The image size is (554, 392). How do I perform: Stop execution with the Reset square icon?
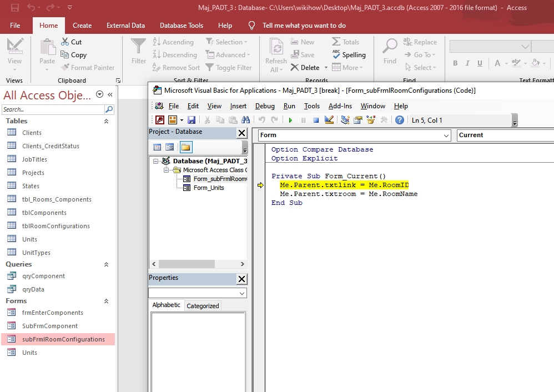[316, 120]
